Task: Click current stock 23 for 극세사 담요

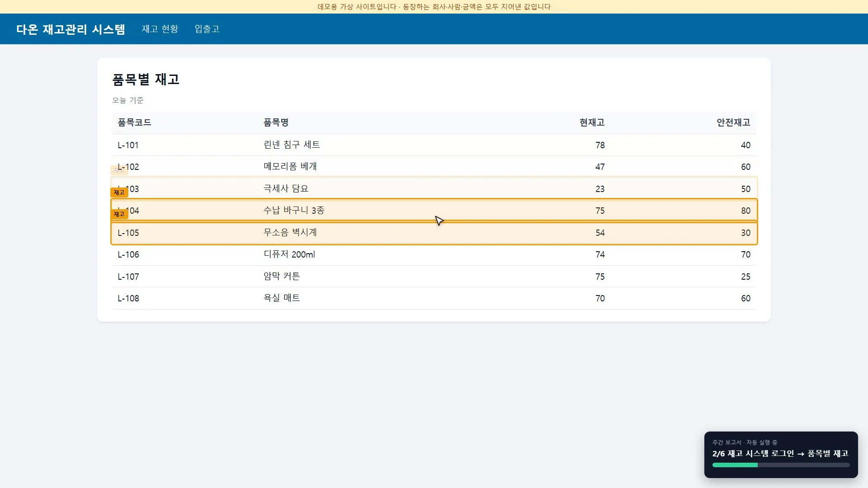Action: coord(600,189)
